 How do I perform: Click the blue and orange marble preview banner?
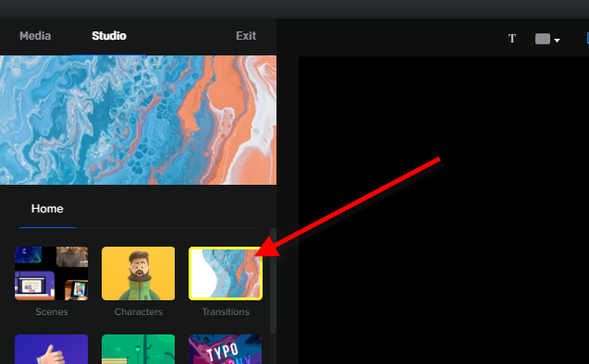point(139,120)
